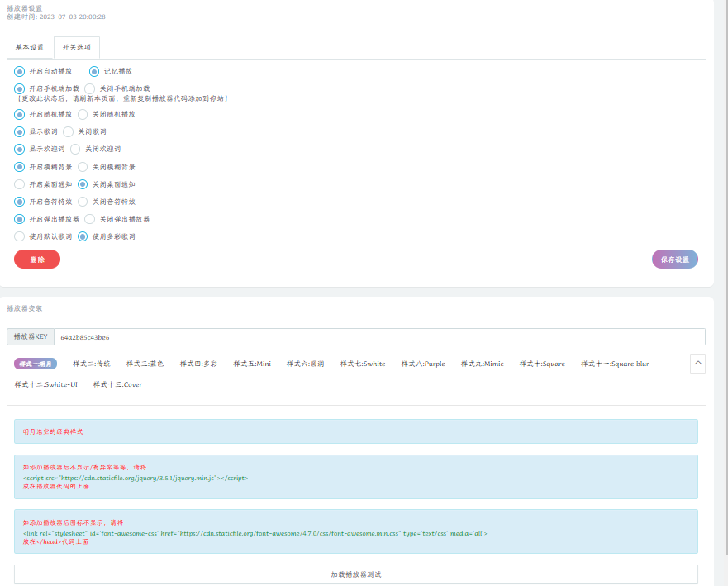728x586 pixels.
Task: Click the red 删除 button
Action: [x=37, y=260]
